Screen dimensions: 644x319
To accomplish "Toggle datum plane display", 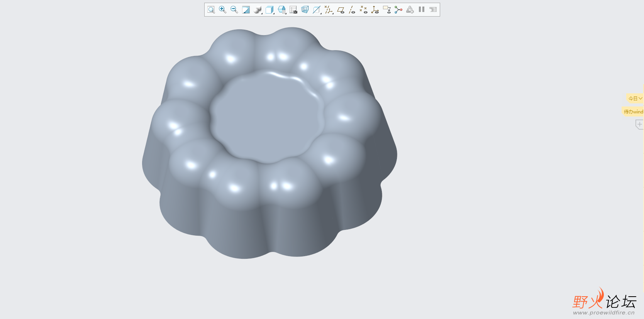I will pos(341,10).
